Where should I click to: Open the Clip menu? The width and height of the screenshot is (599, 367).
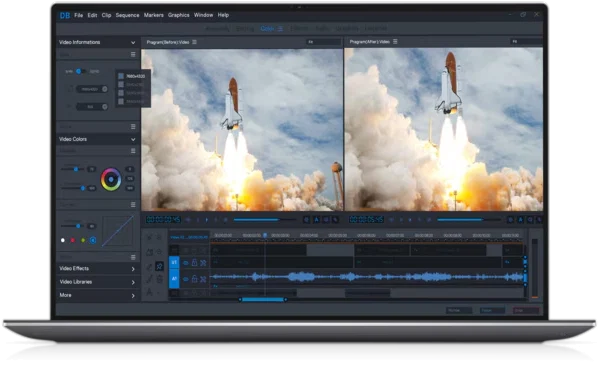[x=106, y=15]
